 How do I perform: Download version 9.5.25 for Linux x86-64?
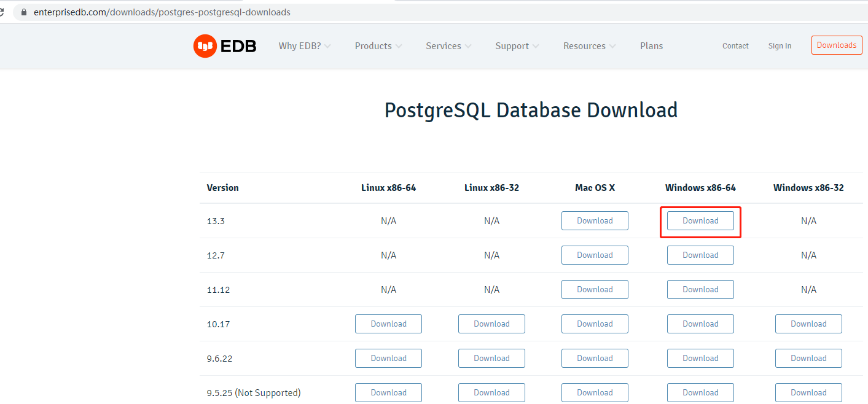[x=388, y=393]
